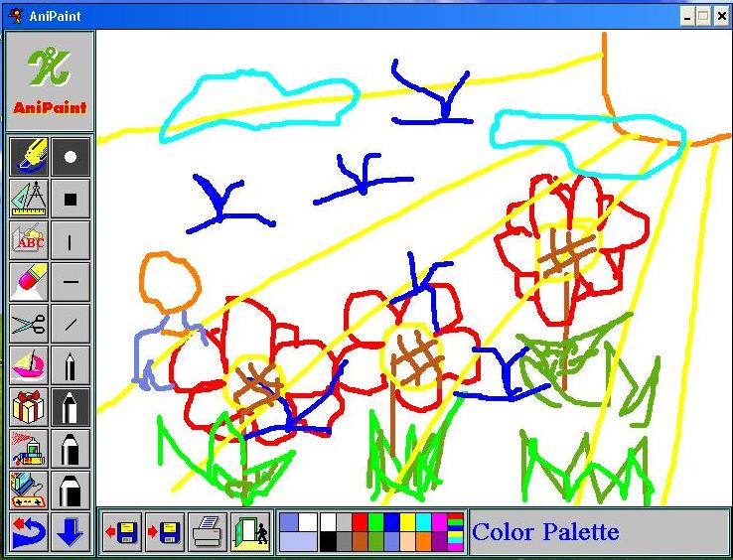
Task: Open the sailboat picture tool
Action: (29, 365)
